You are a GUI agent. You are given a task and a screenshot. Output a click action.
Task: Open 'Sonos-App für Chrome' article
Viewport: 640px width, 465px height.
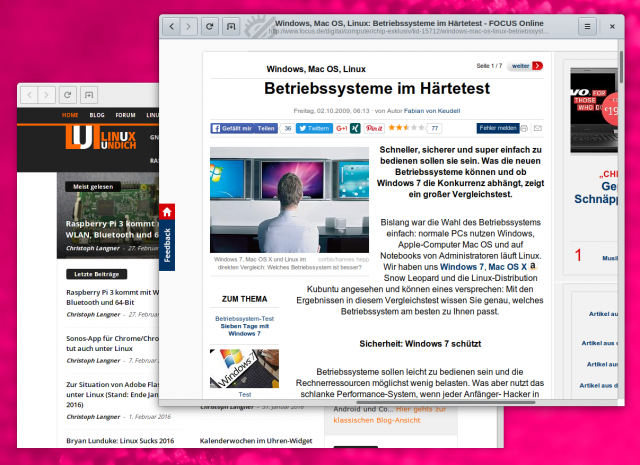pos(113,343)
